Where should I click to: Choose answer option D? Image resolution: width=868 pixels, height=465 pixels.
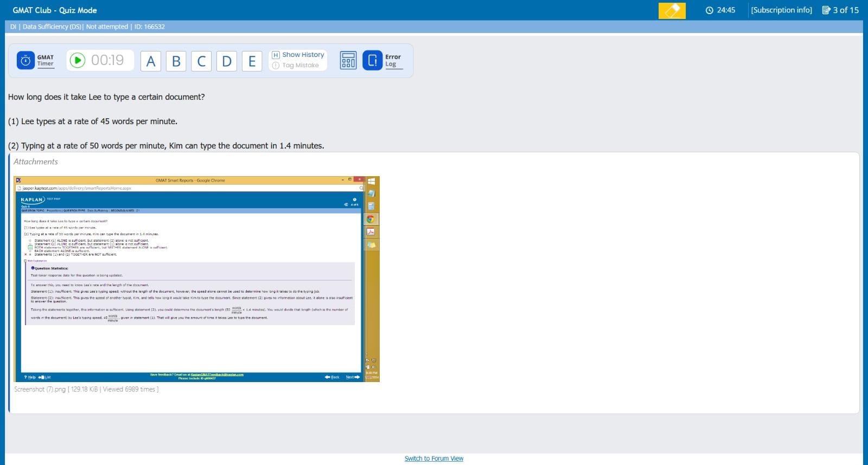pos(227,61)
